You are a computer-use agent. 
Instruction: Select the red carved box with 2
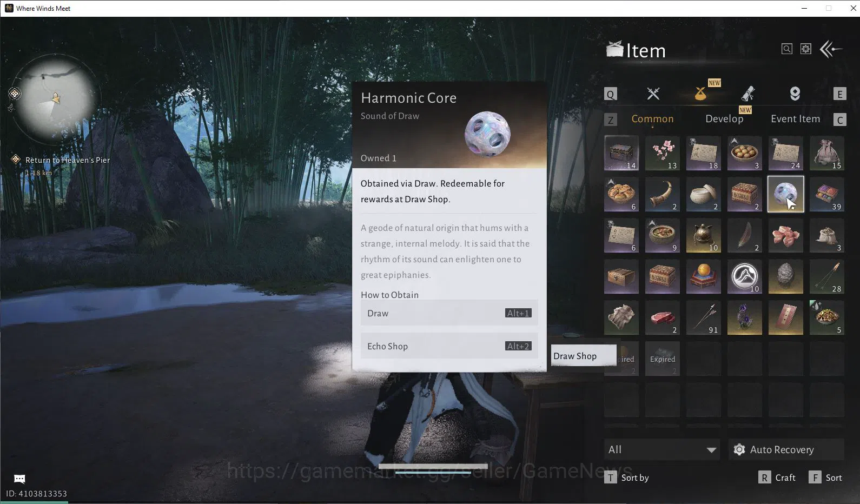coord(745,194)
